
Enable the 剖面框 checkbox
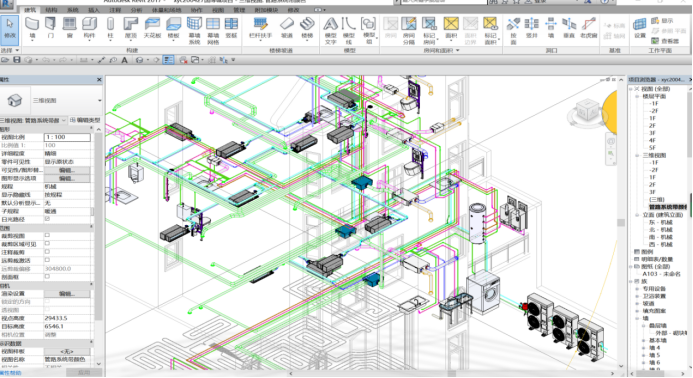pyautogui.click(x=47, y=277)
